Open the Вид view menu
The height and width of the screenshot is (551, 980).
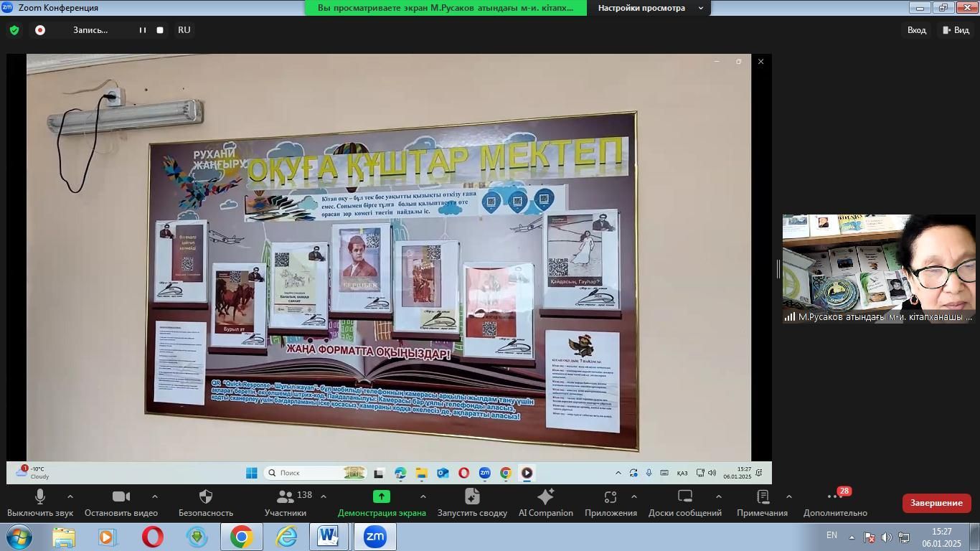[x=956, y=30]
